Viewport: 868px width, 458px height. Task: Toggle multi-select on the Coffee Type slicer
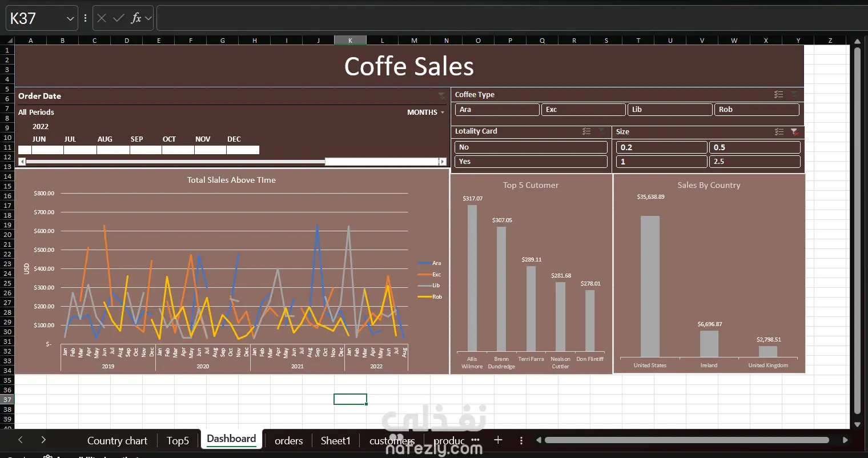click(778, 94)
